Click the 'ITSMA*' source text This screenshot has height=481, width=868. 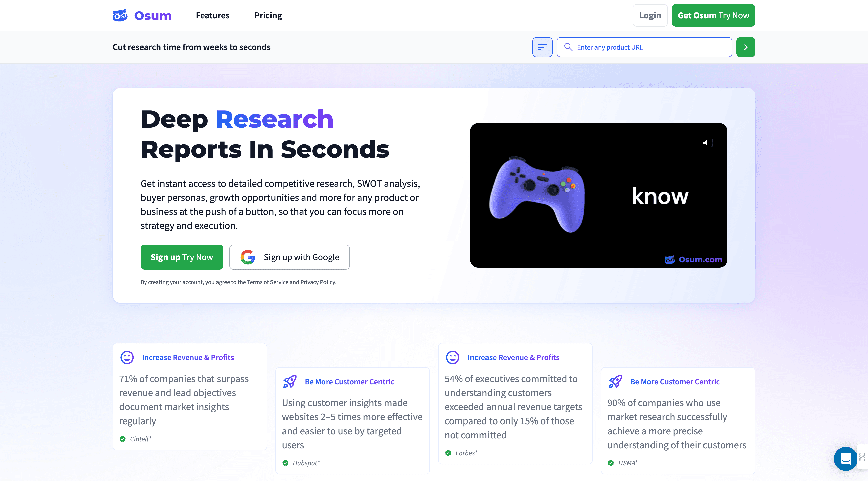(628, 463)
